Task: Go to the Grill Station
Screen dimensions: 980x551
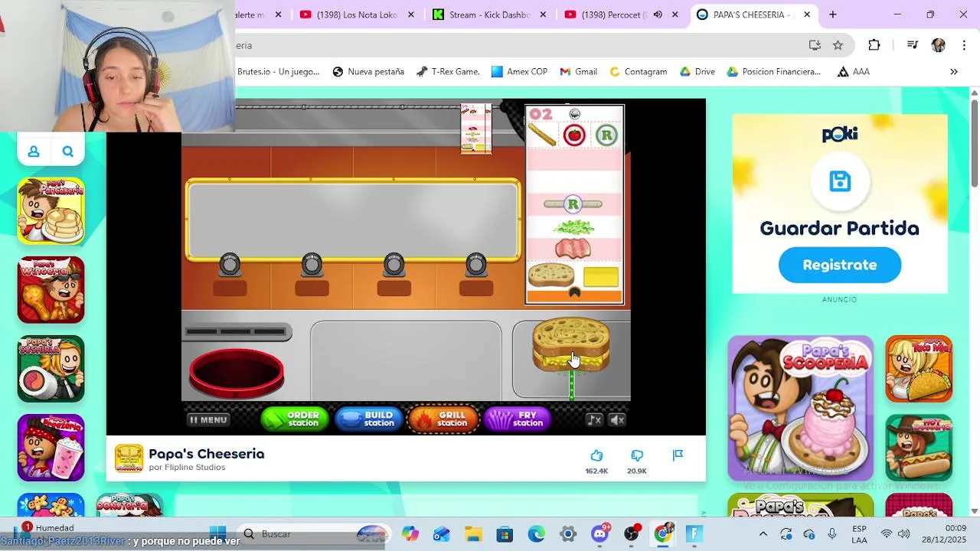Action: pyautogui.click(x=443, y=419)
